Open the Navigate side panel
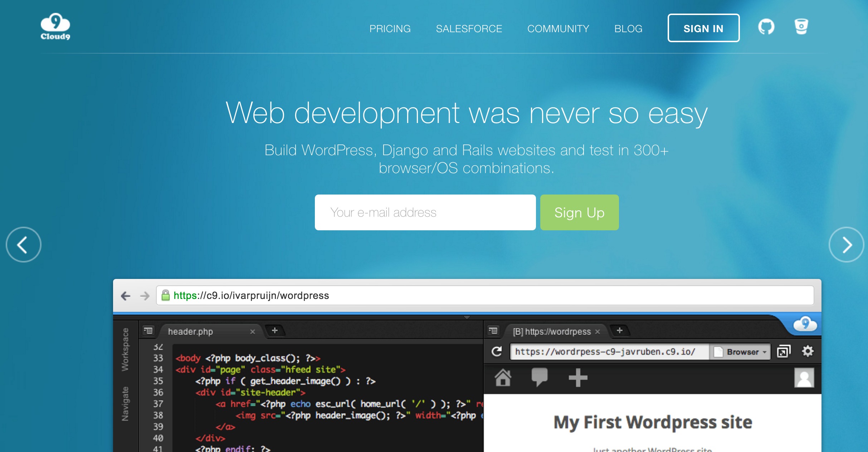Viewport: 868px width, 452px height. [x=125, y=404]
